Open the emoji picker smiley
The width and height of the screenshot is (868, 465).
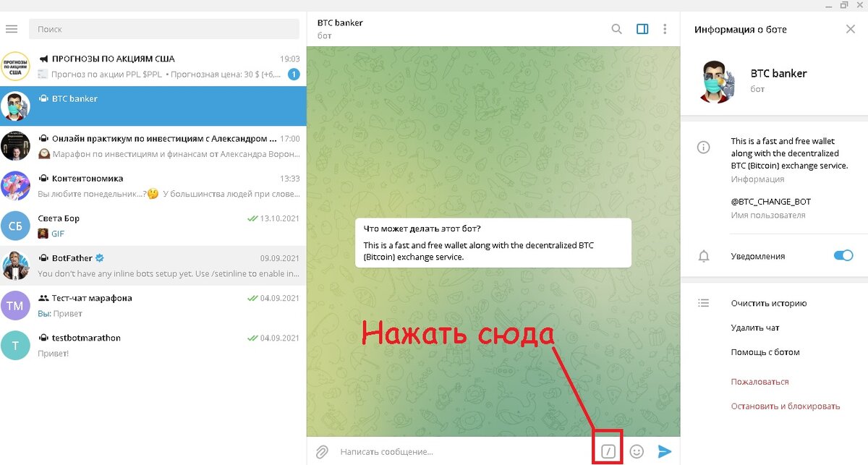(637, 451)
